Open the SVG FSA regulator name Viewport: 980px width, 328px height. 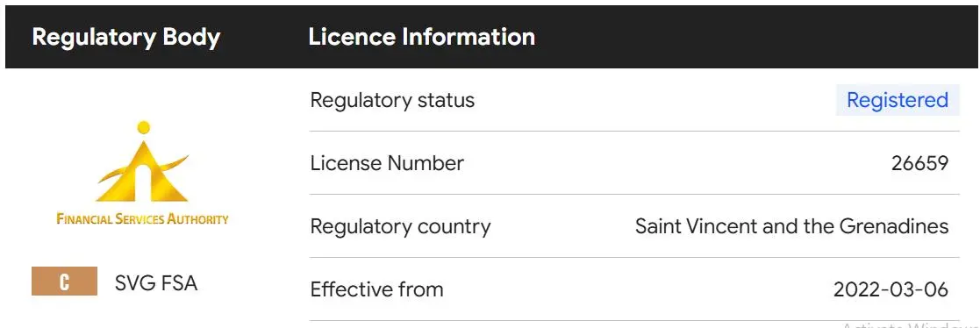point(156,283)
